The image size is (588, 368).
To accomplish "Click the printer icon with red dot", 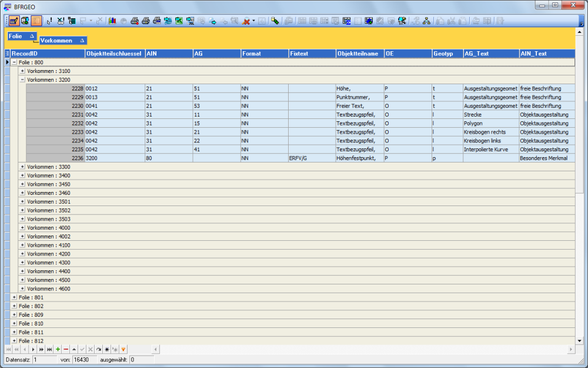I will (x=134, y=21).
